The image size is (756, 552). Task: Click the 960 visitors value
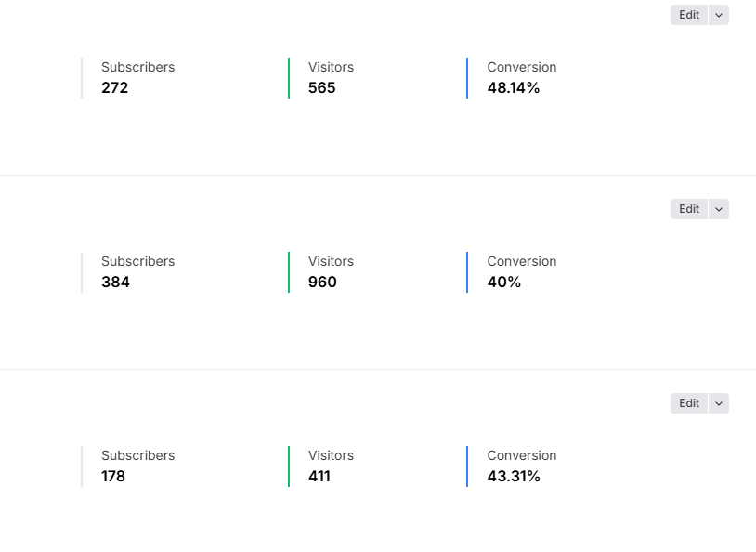322,283
